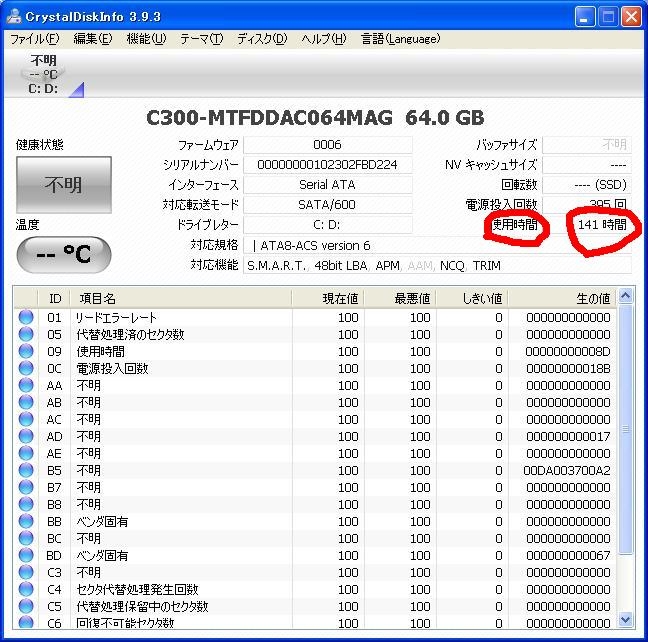This screenshot has width=648, height=642.
Task: Click status orb for 0C 電源投入回数
Action: pyautogui.click(x=26, y=368)
